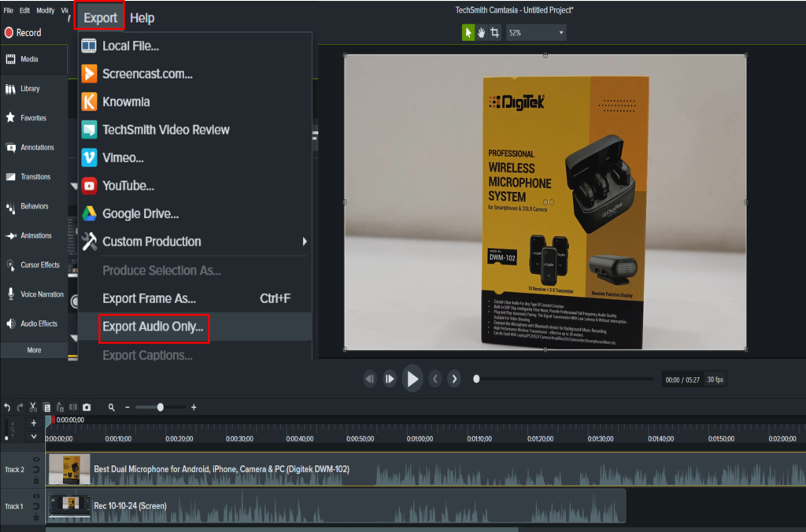Select Export Audio Only... menu entry
Viewport: 806px width, 532px height.
(195, 327)
